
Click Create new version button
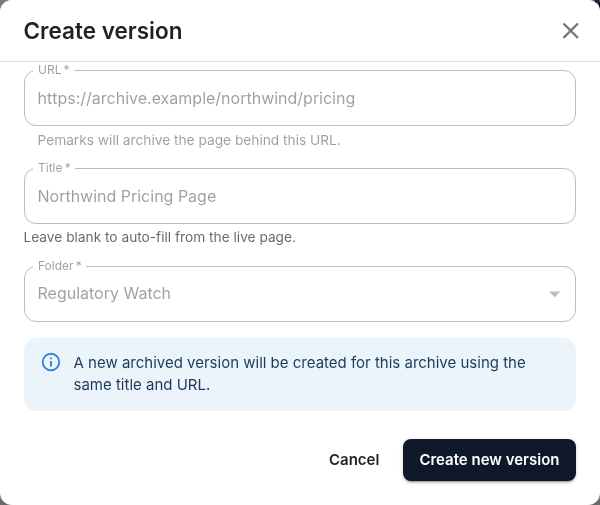489,460
